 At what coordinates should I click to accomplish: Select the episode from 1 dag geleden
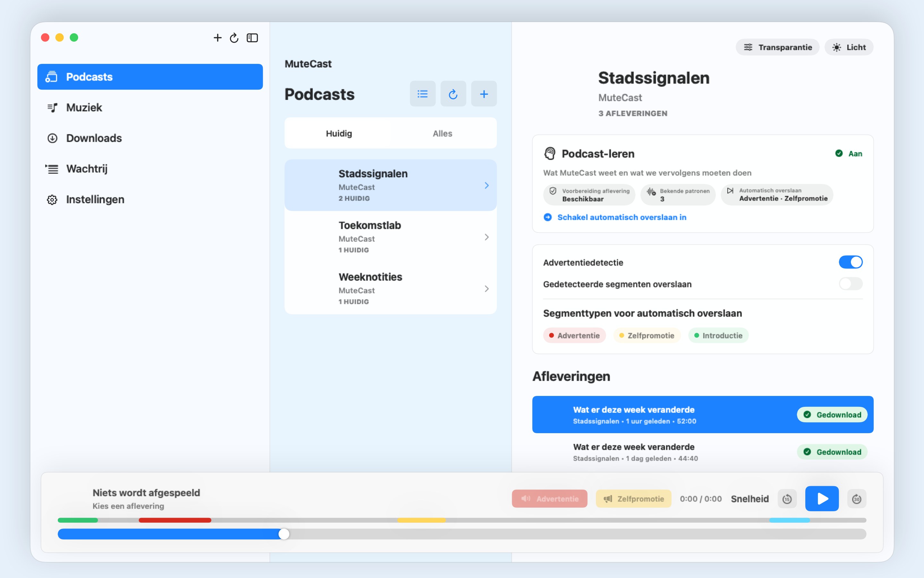point(703,452)
